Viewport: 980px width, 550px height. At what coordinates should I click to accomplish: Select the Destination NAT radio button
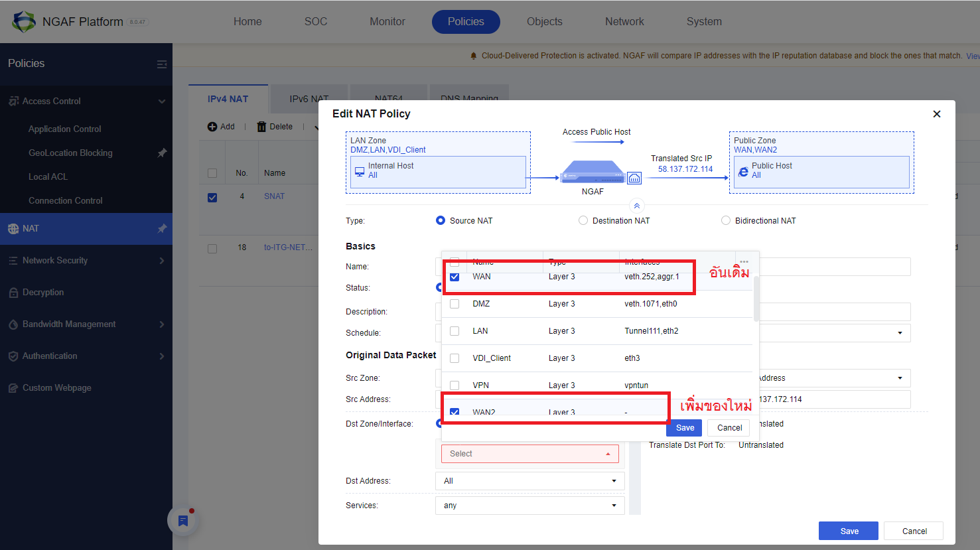coord(583,220)
